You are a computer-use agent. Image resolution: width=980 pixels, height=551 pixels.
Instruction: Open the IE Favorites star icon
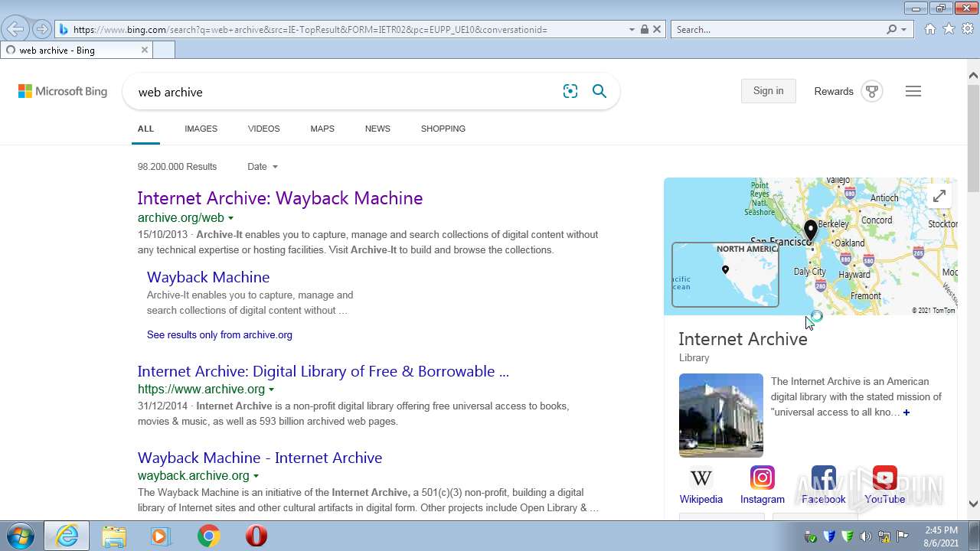[949, 29]
